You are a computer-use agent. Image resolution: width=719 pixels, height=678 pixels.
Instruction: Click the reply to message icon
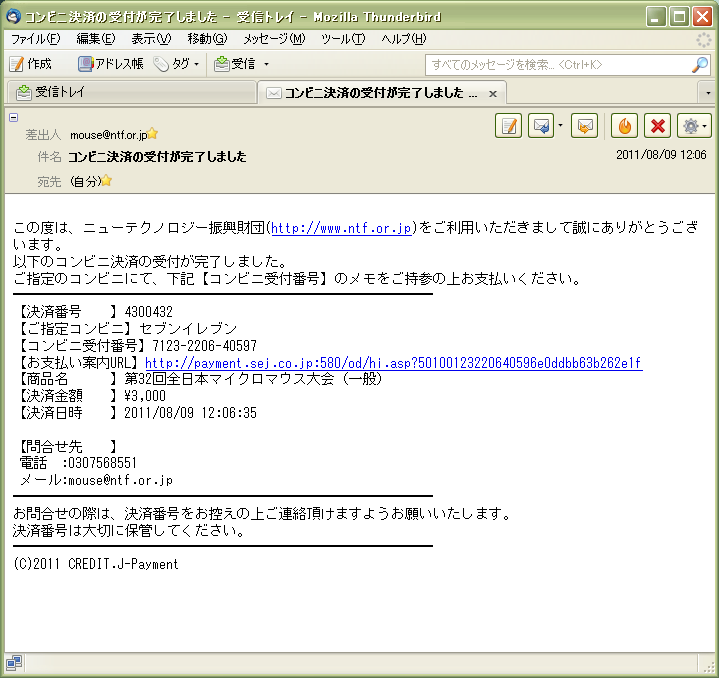pos(509,126)
